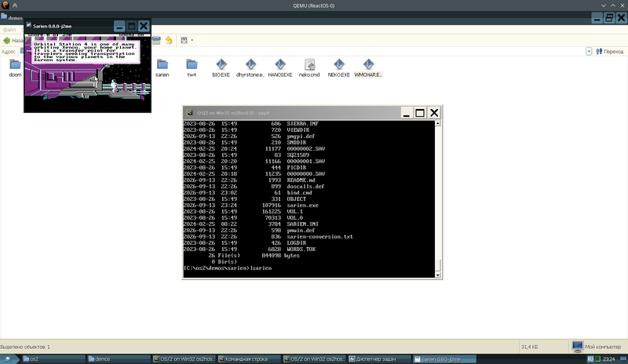
Task: Click the QEMU keep-above arrow icon
Action: click(15, 5)
